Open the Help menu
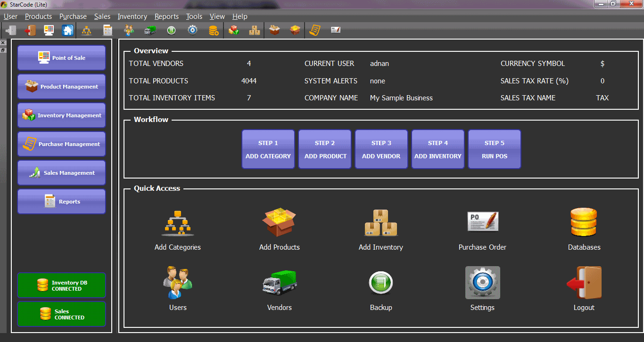Screen dimensions: 644x342 pyautogui.click(x=240, y=16)
